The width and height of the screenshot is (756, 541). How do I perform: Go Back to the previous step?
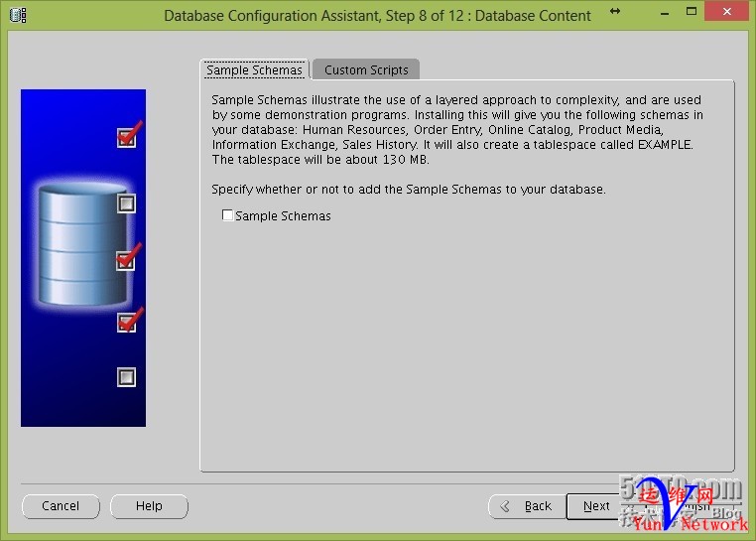pos(527,506)
